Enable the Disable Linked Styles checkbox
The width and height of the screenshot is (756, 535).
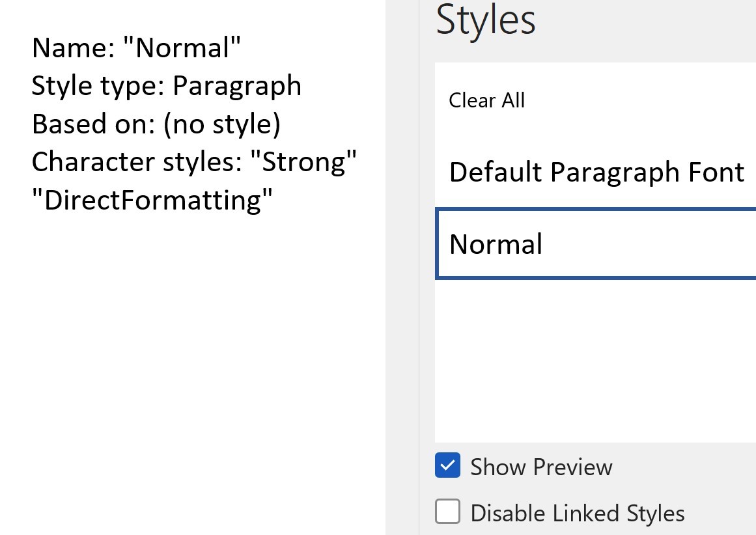(447, 512)
